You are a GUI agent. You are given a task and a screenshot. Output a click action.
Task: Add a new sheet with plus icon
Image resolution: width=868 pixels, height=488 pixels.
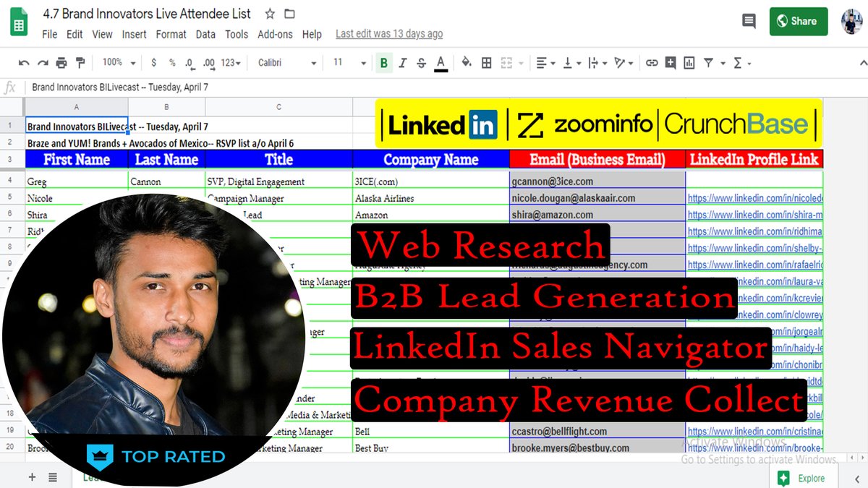(x=32, y=477)
